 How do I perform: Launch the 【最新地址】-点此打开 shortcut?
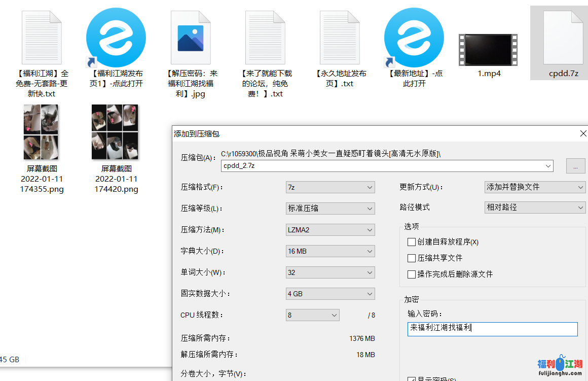click(414, 38)
